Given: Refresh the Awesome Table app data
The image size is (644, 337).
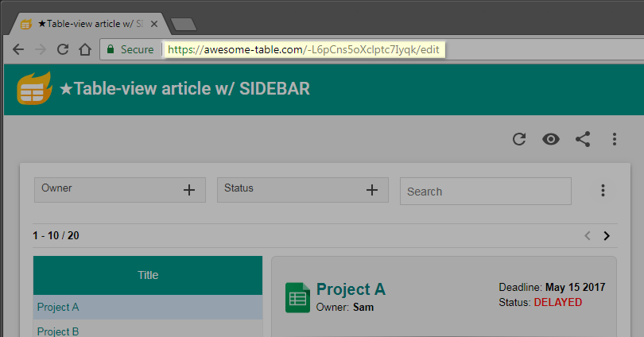Looking at the screenshot, I should [x=519, y=139].
